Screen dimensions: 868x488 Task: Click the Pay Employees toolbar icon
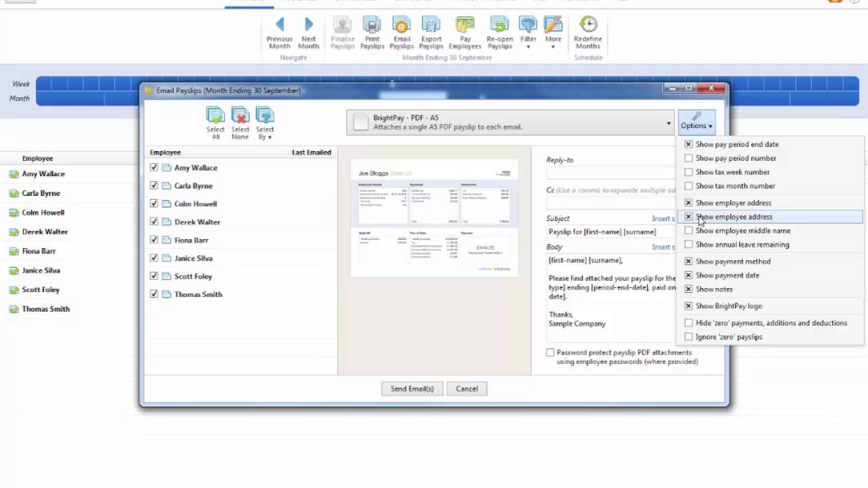[465, 33]
